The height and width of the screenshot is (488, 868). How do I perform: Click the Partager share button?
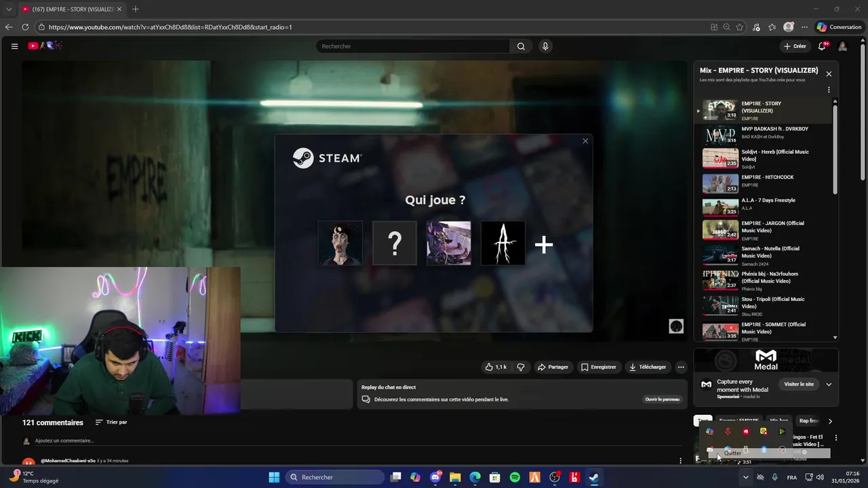tap(553, 367)
